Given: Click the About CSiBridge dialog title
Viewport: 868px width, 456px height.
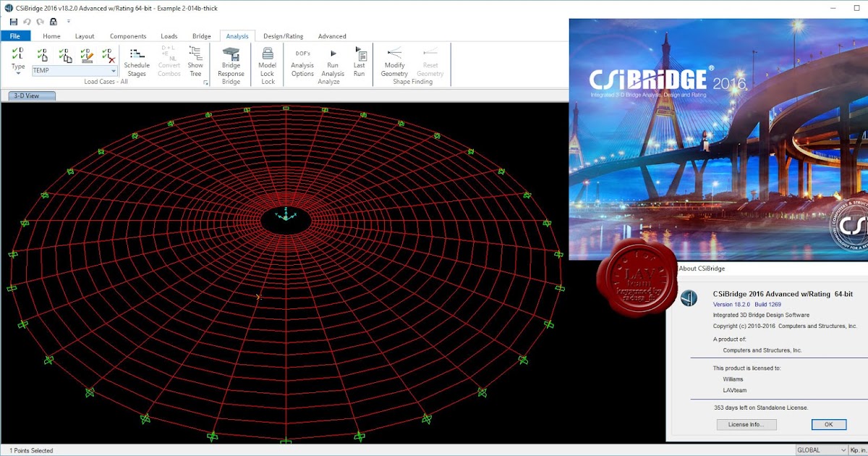Looking at the screenshot, I should [702, 269].
